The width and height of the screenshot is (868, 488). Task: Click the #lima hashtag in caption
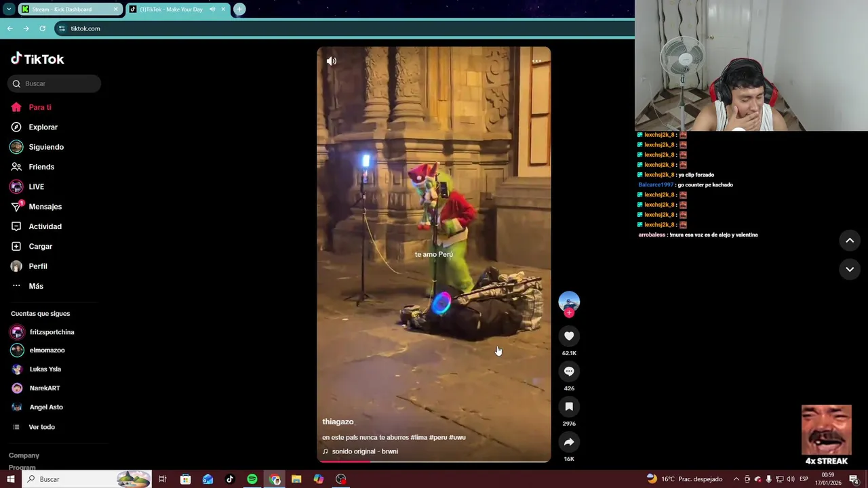[x=418, y=438]
